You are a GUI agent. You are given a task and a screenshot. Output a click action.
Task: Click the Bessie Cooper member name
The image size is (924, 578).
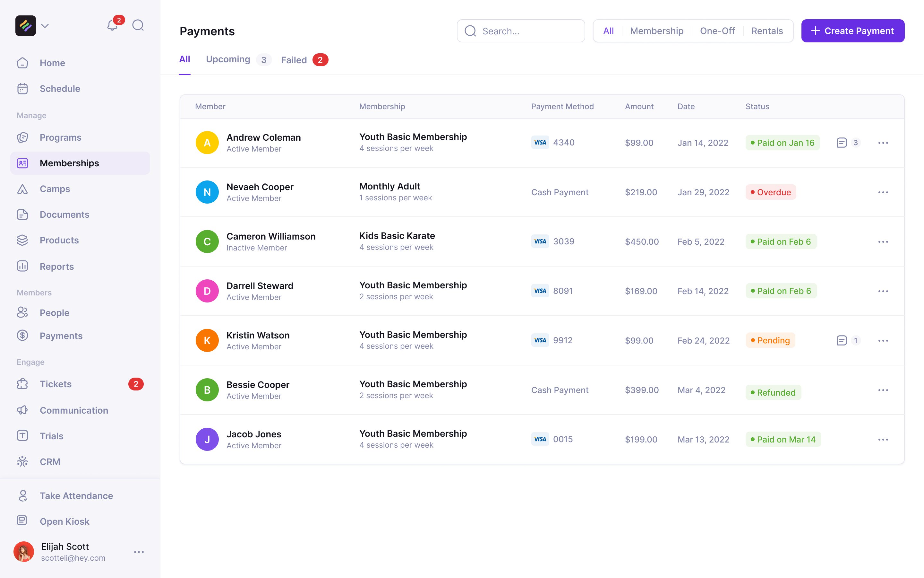pyautogui.click(x=258, y=385)
